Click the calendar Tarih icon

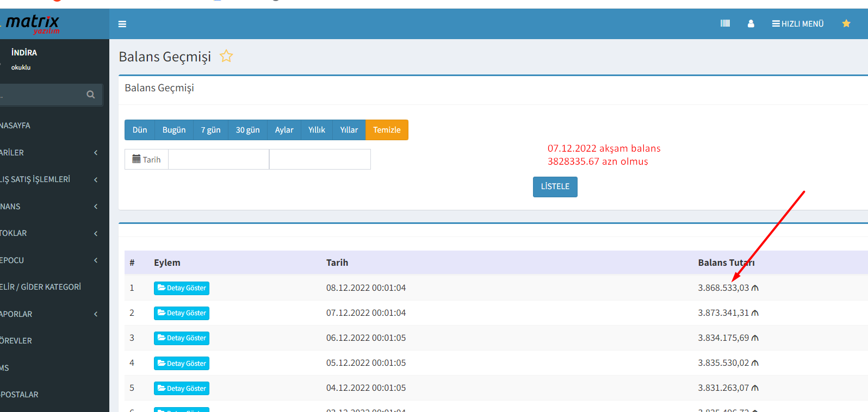coord(137,159)
